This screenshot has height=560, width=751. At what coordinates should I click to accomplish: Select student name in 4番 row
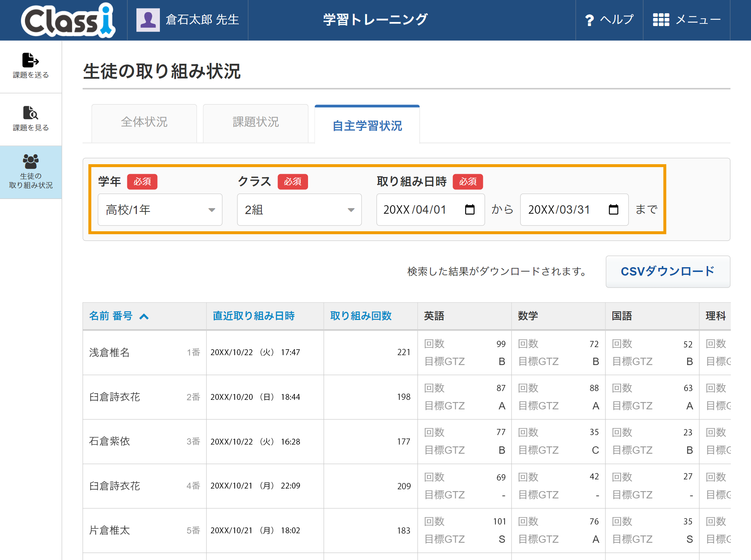[114, 486]
